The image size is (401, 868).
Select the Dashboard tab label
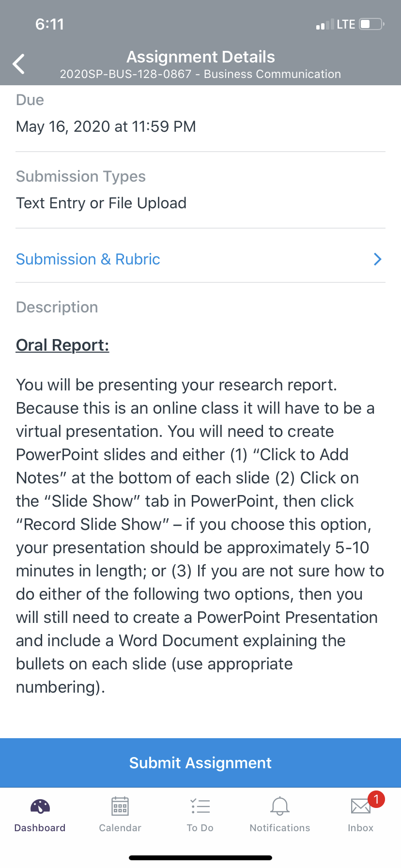(x=40, y=828)
